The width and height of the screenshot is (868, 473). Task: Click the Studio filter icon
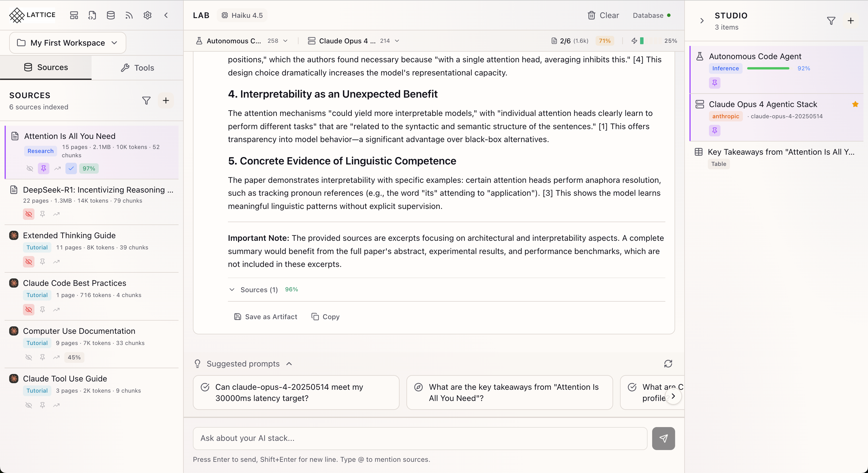tap(831, 21)
